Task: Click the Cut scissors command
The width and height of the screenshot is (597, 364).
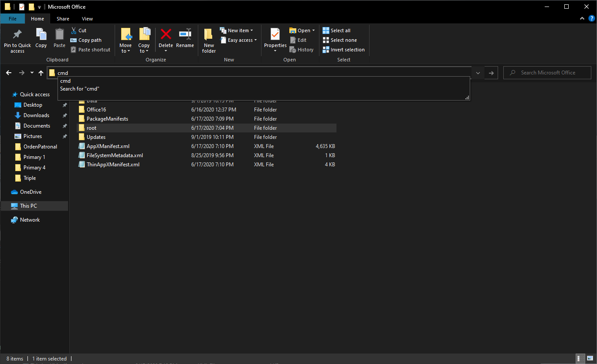Action: coord(78,30)
